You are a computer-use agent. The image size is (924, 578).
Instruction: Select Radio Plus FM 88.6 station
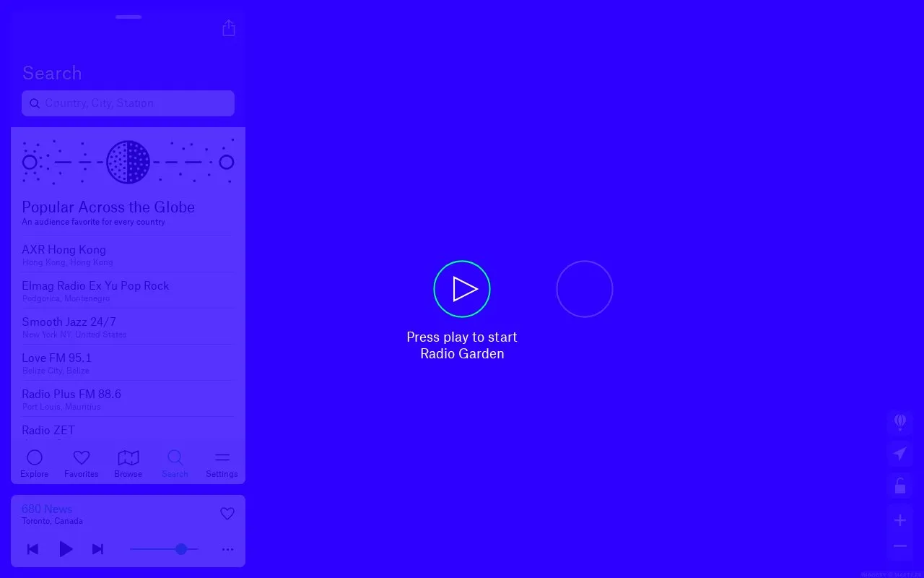(128, 399)
